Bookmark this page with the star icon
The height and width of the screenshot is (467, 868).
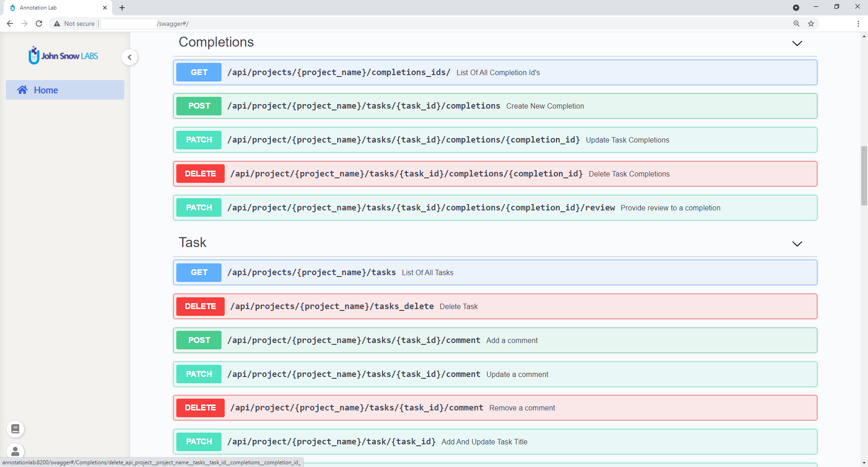click(811, 24)
